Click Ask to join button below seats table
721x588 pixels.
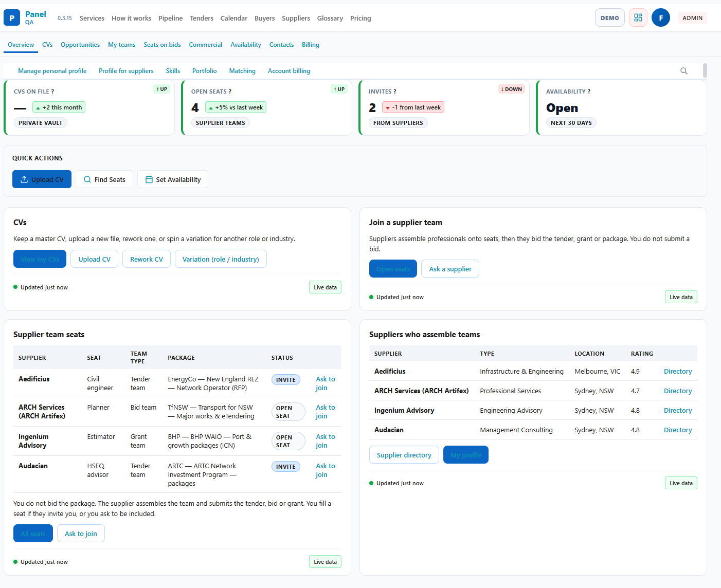81,534
